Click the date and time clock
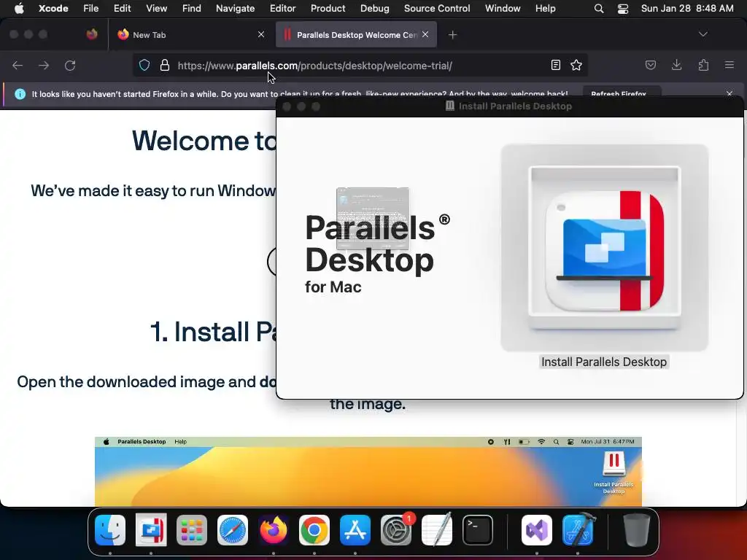The width and height of the screenshot is (747, 560). 687,9
